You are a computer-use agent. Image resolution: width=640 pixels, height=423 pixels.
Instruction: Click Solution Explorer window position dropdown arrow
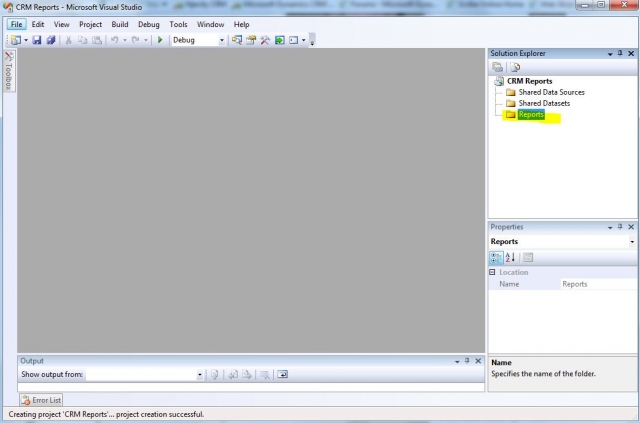(x=610, y=53)
